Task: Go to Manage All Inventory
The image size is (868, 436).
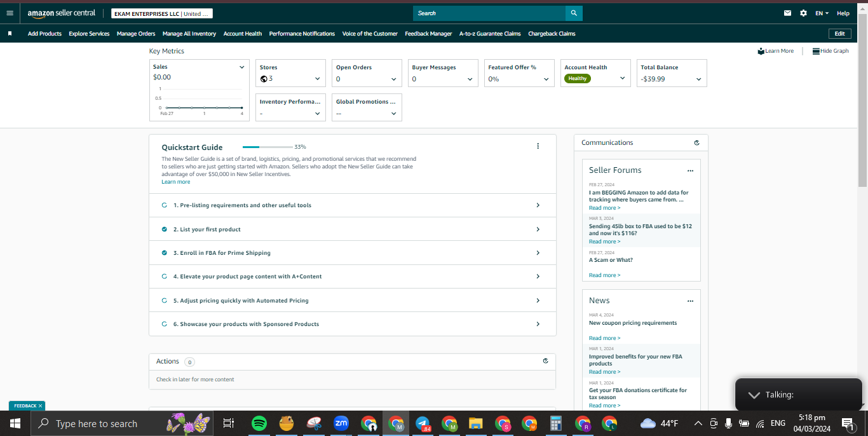Action: tap(189, 34)
